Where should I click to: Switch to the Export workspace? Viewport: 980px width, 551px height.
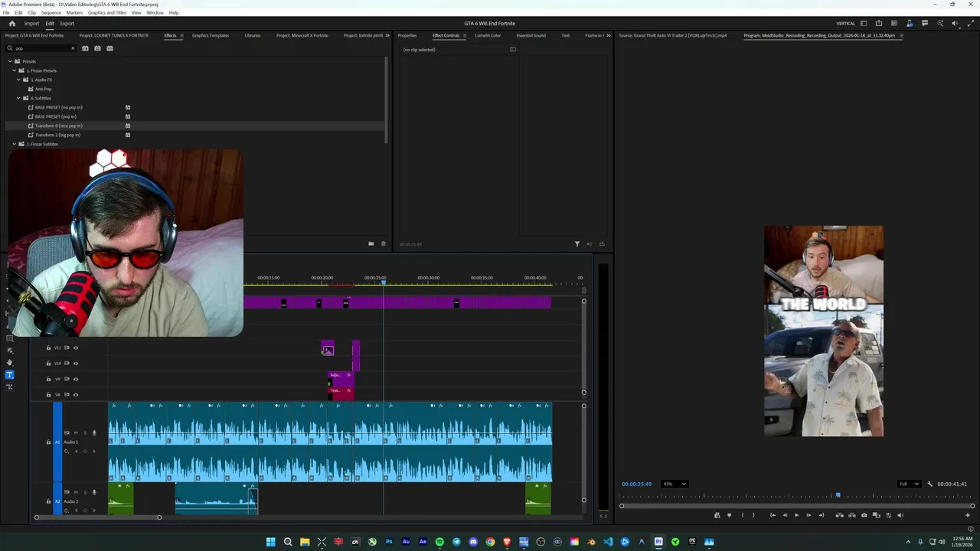(x=67, y=24)
